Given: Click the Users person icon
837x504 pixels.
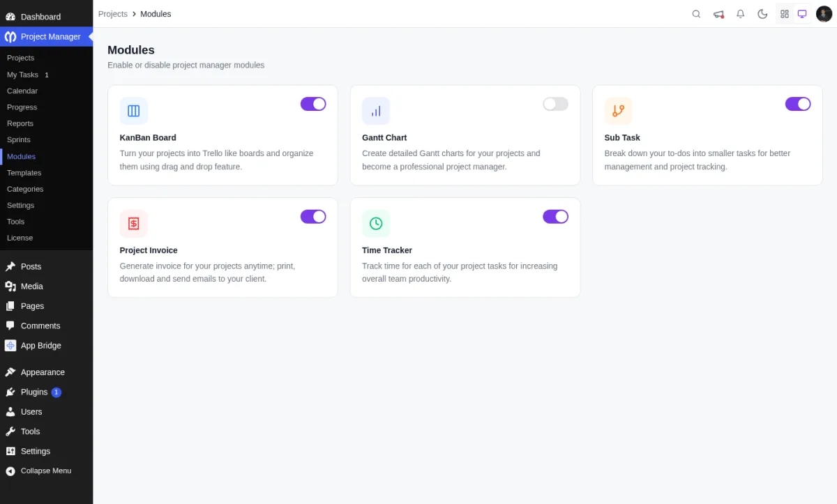Looking at the screenshot, I should click(x=10, y=412).
